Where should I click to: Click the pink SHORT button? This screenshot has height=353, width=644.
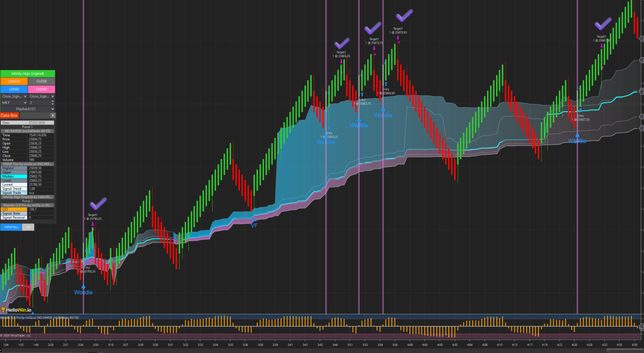41,89
